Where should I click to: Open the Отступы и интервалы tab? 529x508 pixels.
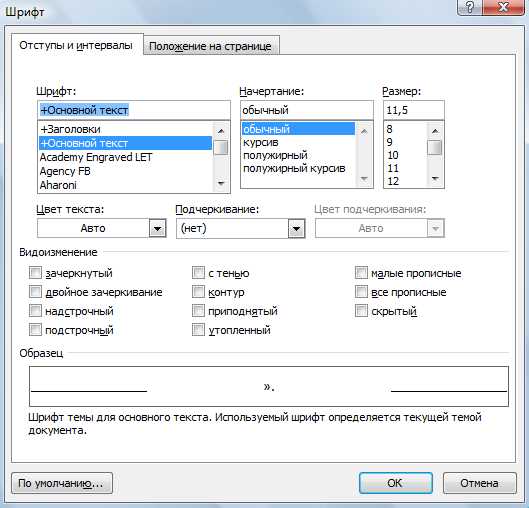click(x=76, y=45)
